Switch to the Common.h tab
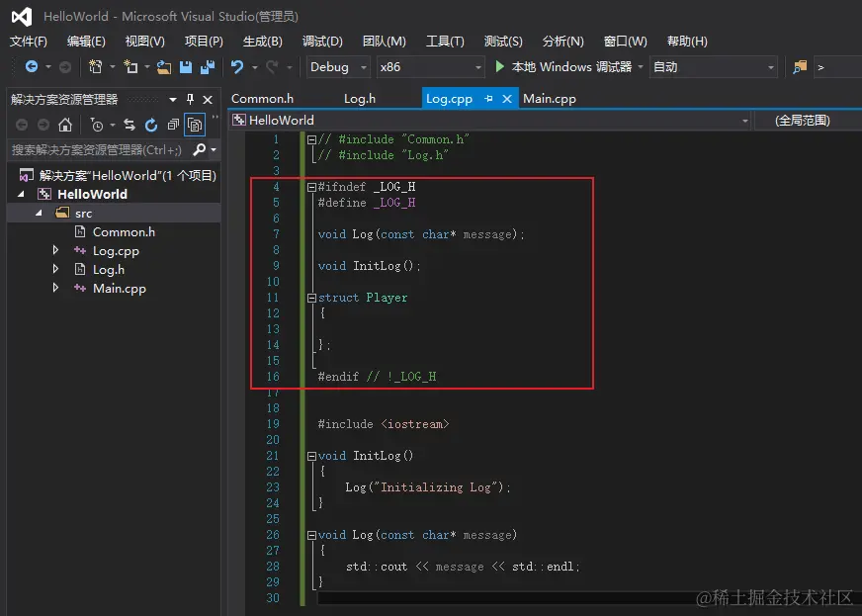The width and height of the screenshot is (862, 616). click(x=262, y=99)
